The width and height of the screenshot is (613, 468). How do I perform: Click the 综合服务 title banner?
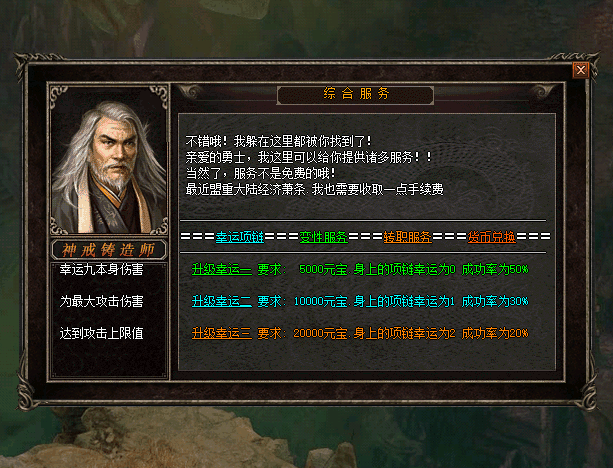pos(355,95)
